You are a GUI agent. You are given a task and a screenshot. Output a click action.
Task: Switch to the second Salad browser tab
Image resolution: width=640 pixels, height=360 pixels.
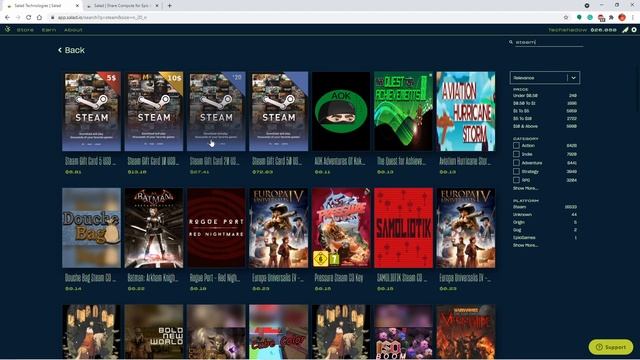click(x=121, y=6)
